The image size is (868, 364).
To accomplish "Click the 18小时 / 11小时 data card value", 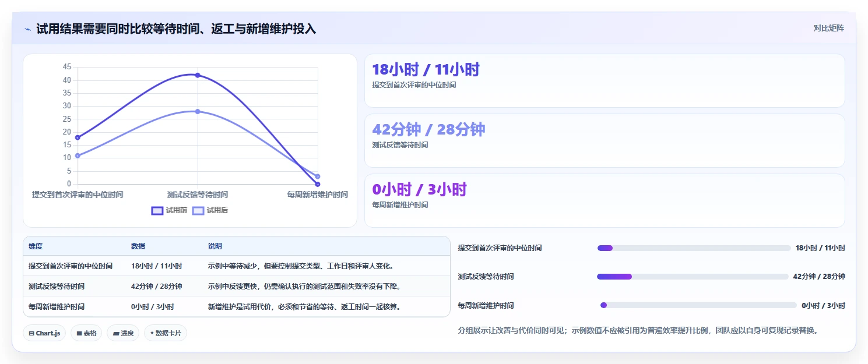I will point(426,70).
